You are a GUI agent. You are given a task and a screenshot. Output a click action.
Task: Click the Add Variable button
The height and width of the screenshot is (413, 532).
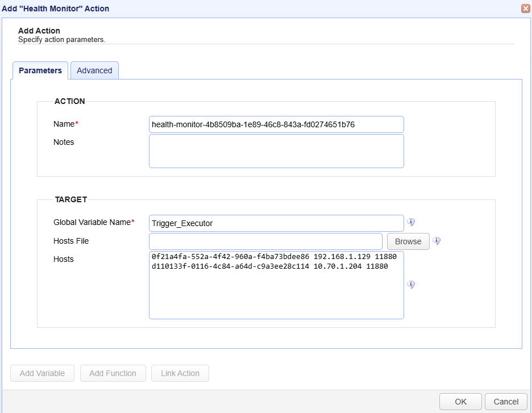coord(42,373)
